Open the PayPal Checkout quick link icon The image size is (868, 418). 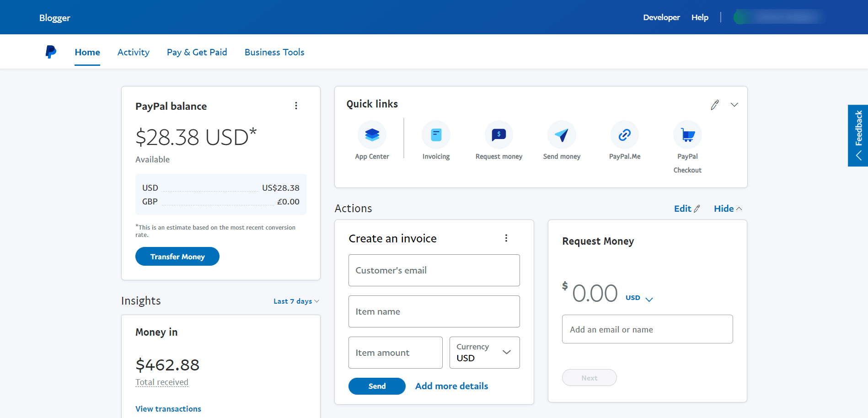click(x=687, y=134)
